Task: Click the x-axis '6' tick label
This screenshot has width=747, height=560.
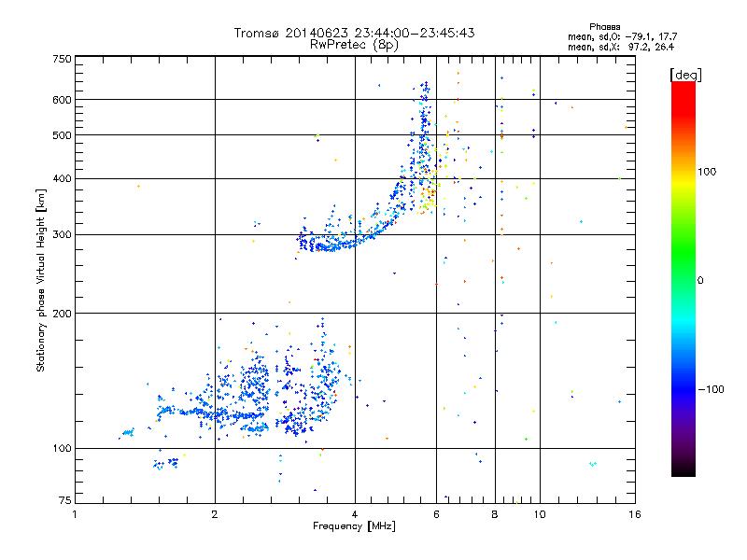Action: tap(436, 514)
